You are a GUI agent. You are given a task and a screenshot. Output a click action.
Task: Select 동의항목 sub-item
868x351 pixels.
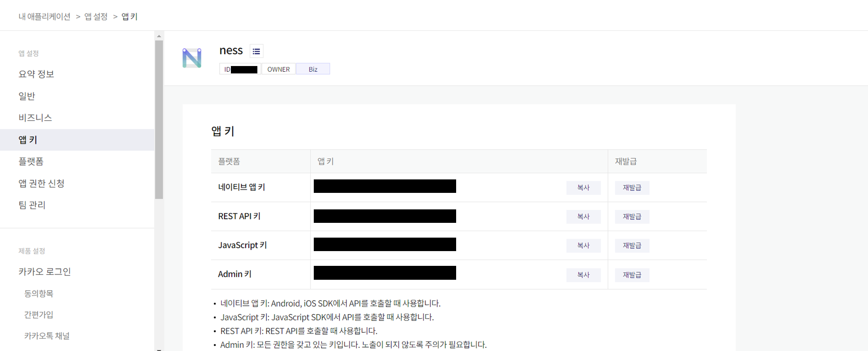(39, 294)
